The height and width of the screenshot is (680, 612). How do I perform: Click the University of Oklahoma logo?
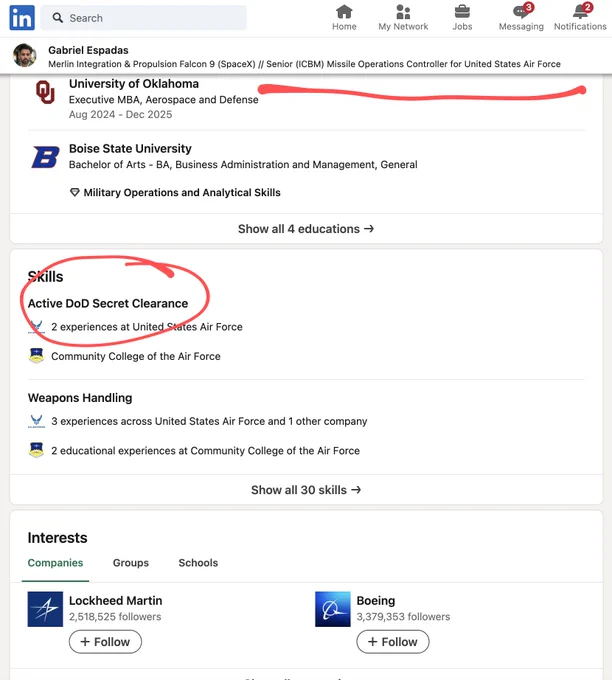[45, 92]
